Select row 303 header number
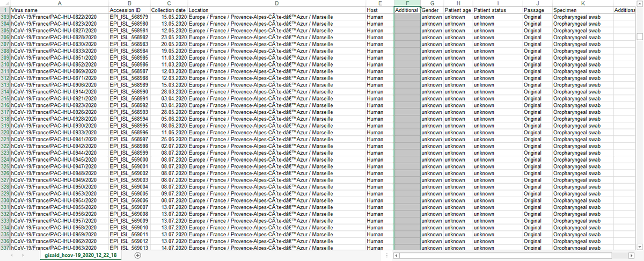 point(5,17)
